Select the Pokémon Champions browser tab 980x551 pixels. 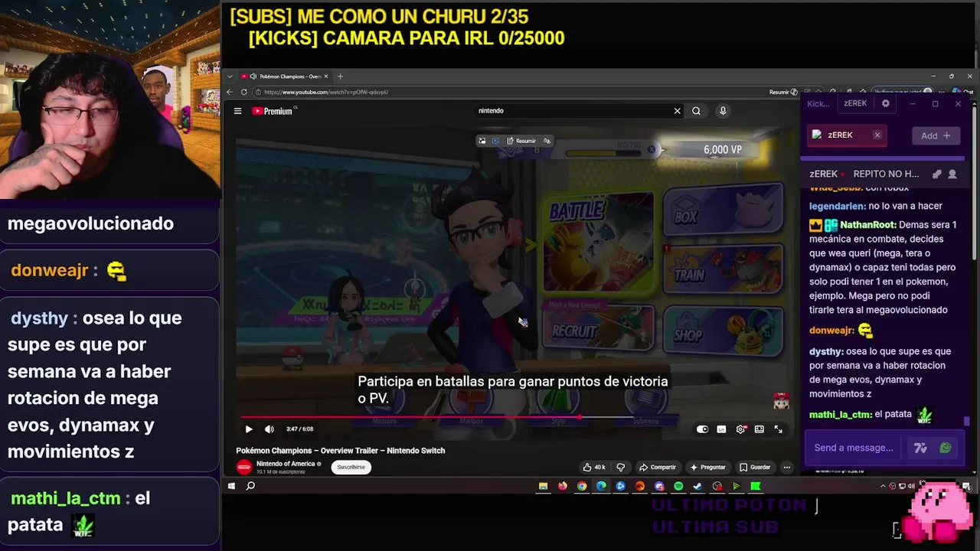[283, 77]
